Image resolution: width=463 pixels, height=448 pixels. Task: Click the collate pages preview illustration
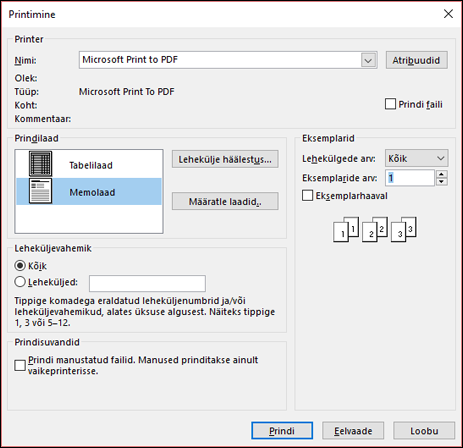tap(375, 229)
